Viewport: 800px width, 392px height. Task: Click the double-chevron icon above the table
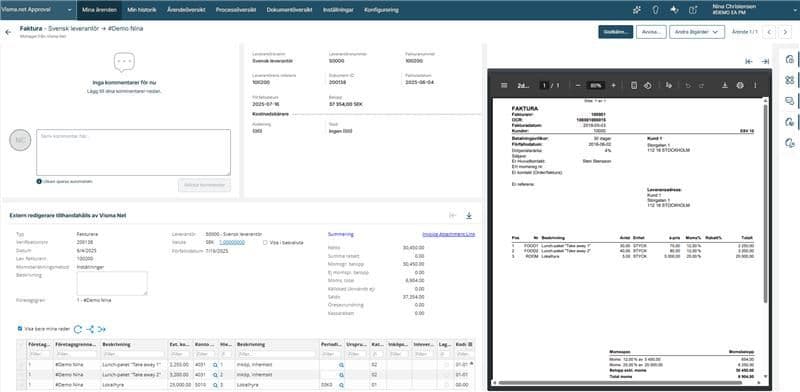[x=102, y=329]
